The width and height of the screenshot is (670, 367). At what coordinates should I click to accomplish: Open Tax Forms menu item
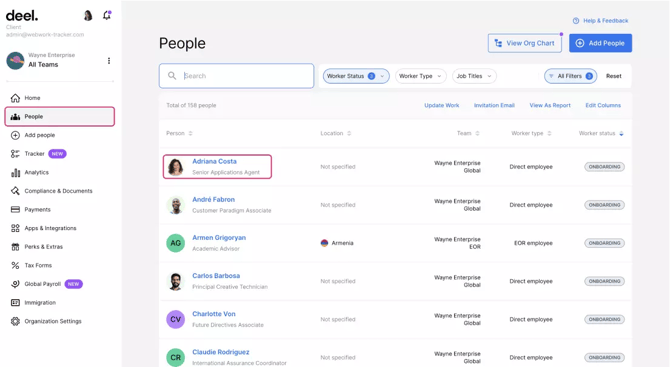pyautogui.click(x=38, y=265)
